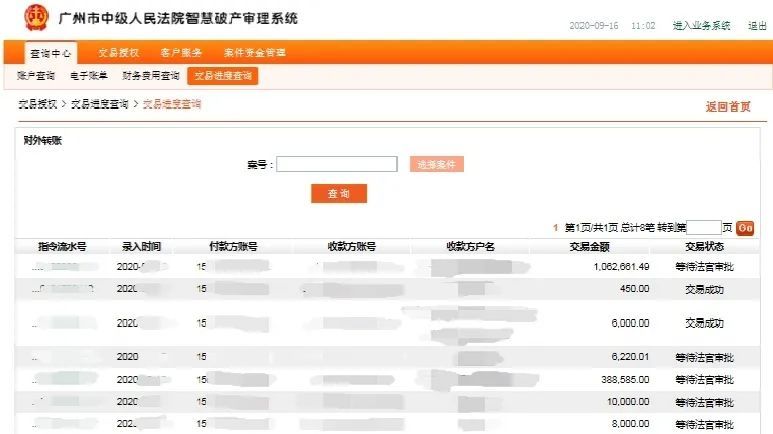Click status in the 8,000.00 row
Screen dimensions: 773x434
[704, 424]
